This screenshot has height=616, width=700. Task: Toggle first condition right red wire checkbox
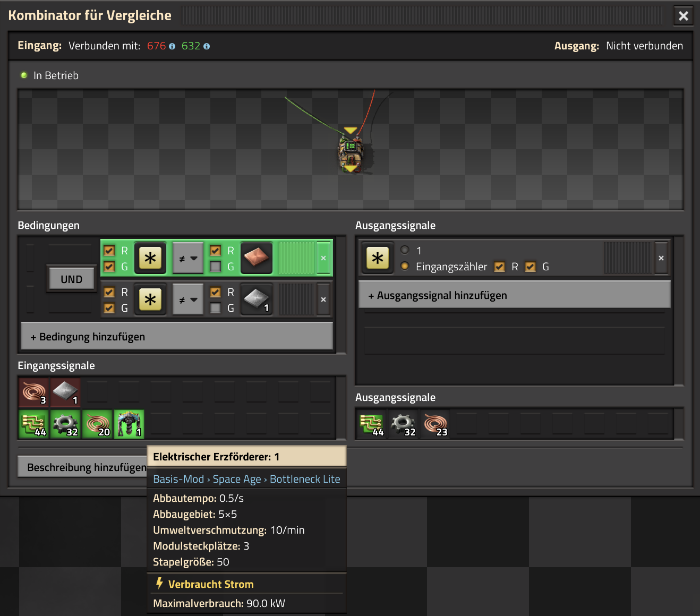coord(215,251)
